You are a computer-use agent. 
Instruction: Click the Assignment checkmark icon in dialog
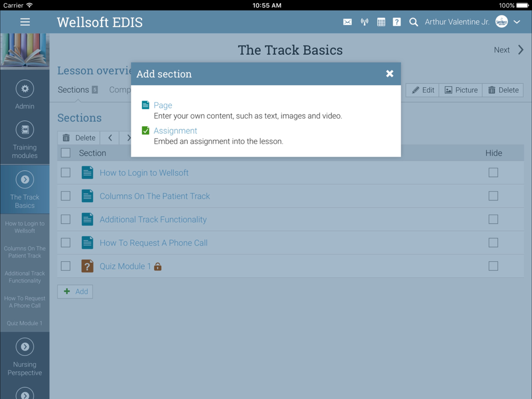point(146,131)
